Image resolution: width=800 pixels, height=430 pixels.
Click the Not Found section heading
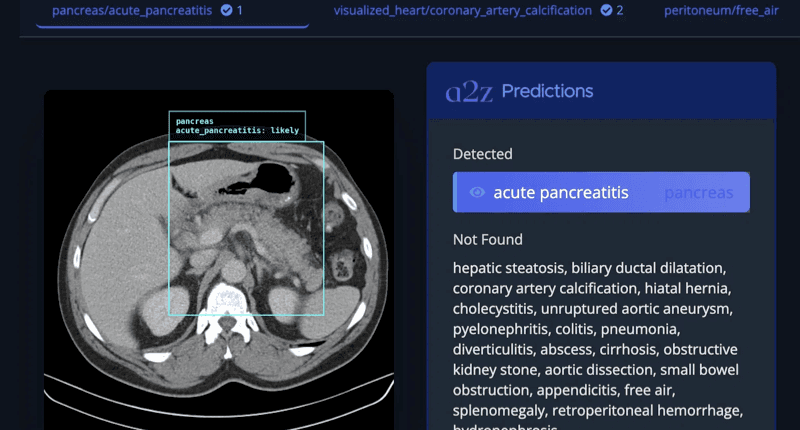[487, 239]
